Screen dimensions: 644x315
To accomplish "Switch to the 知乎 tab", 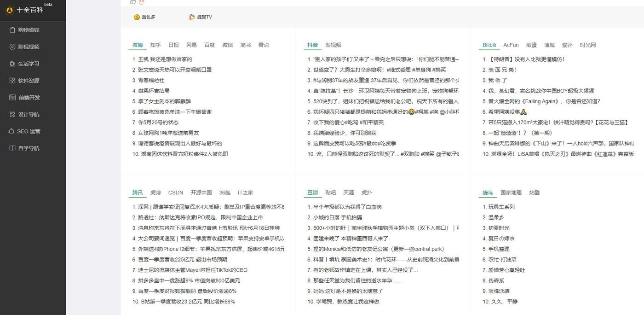I will 155,45.
